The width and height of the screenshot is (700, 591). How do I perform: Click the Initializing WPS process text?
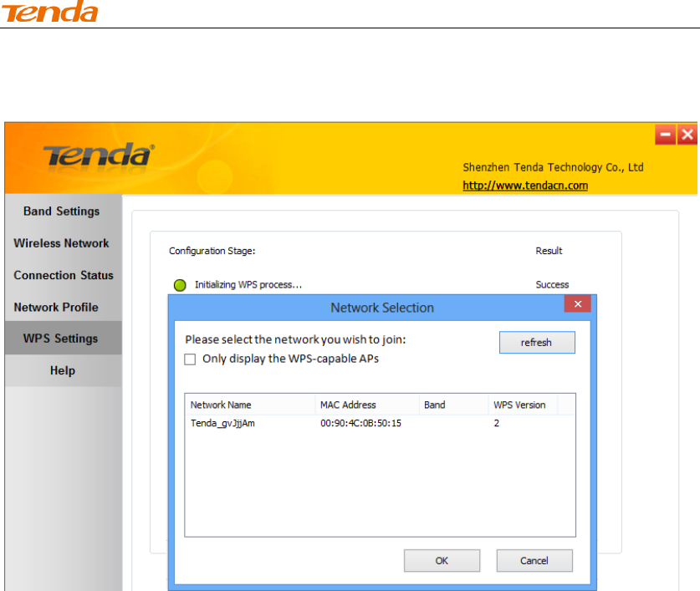(x=248, y=285)
